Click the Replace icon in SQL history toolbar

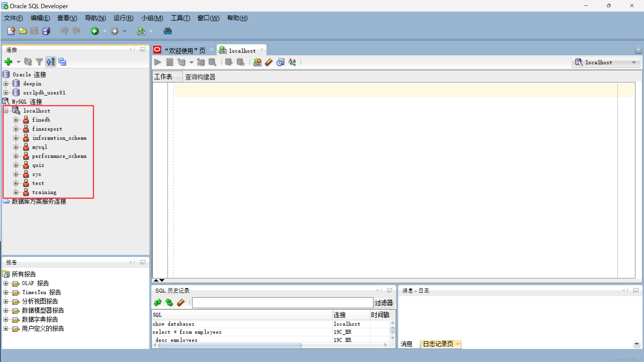coord(169,303)
